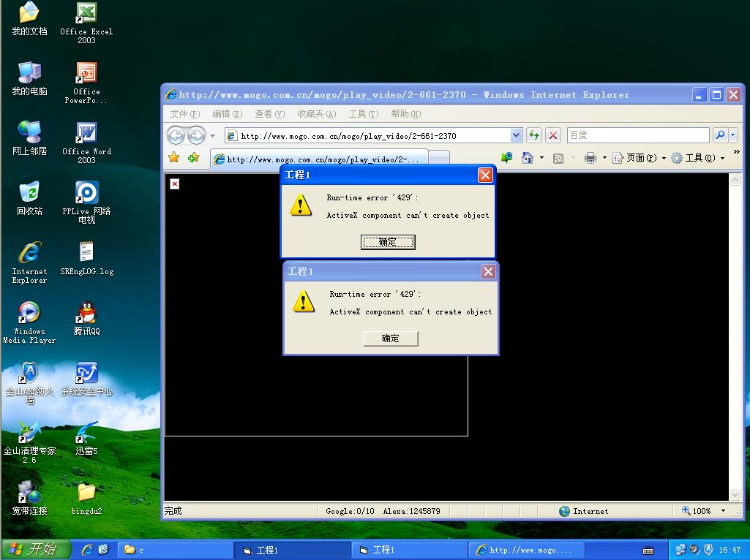Expand the address bar URL history dropdown
The width and height of the screenshot is (750, 560).
[x=516, y=135]
